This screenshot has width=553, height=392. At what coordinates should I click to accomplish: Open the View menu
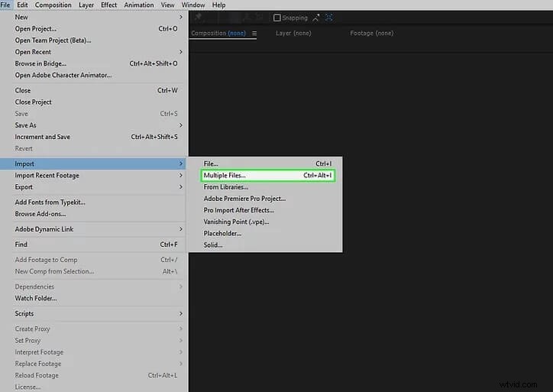pos(167,5)
